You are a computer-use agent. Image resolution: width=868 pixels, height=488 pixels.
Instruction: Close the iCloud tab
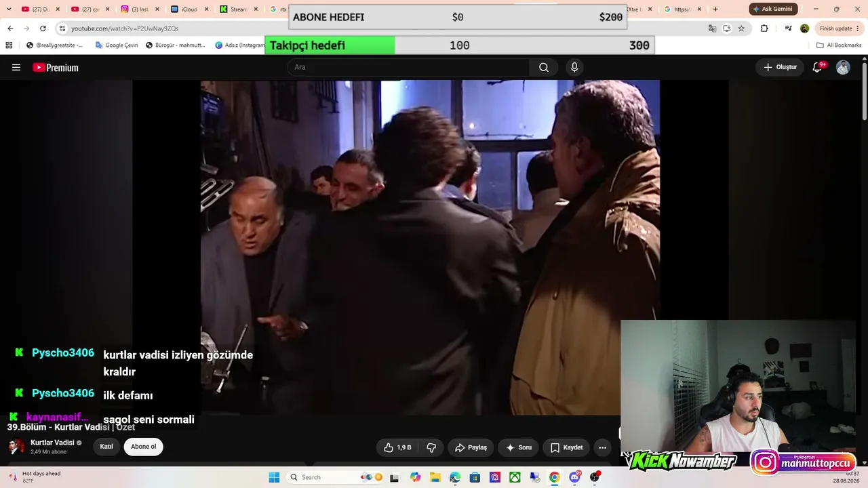[x=206, y=9]
